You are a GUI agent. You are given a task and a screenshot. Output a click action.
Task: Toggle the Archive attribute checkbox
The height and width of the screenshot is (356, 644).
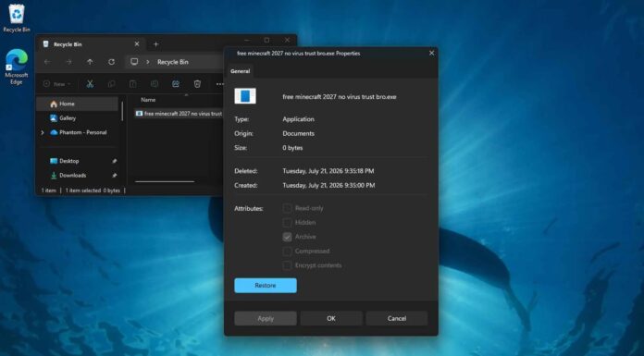pos(287,237)
